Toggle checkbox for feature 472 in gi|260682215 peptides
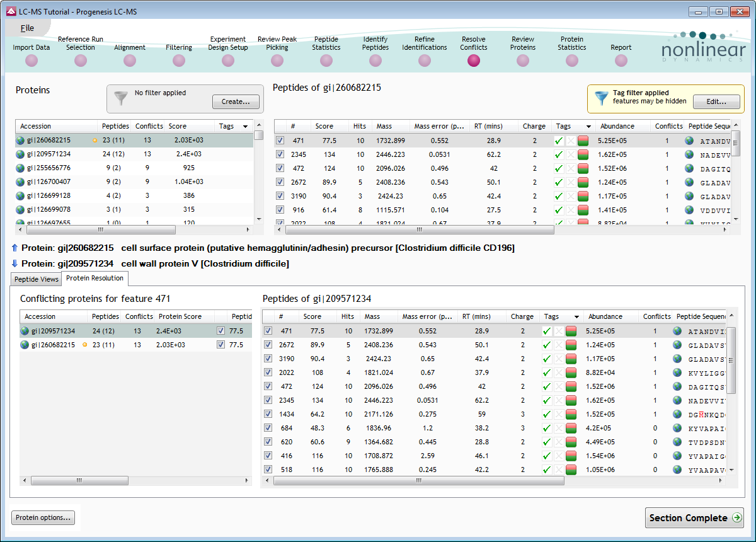Image resolution: width=756 pixels, height=542 pixels. coord(280,168)
